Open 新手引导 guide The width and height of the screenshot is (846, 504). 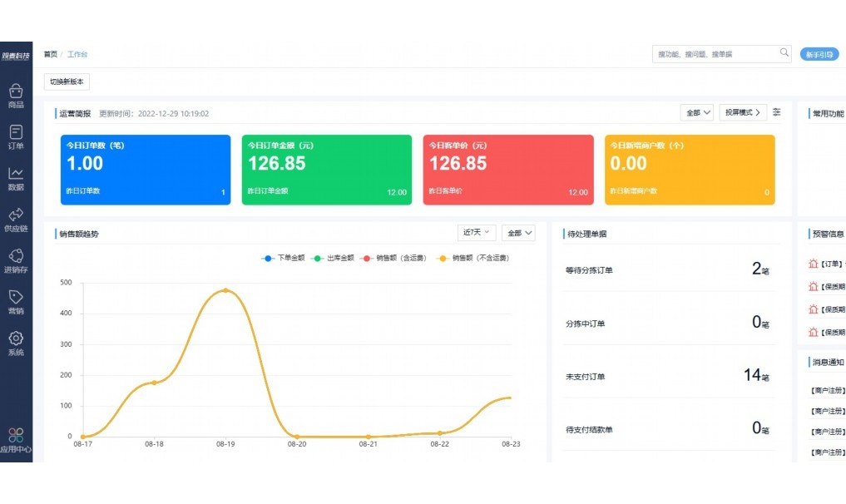(x=821, y=53)
